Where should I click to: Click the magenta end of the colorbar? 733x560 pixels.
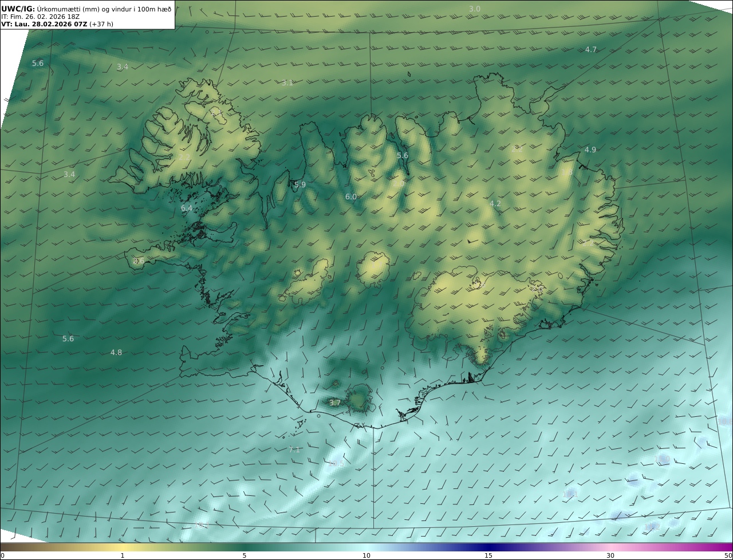click(727, 547)
